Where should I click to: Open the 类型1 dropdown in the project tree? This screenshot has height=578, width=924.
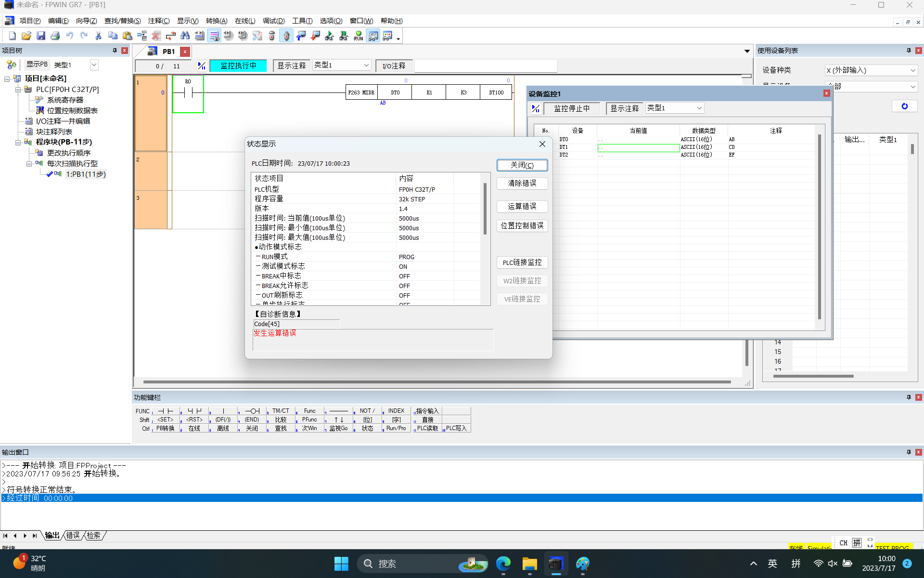click(94, 65)
